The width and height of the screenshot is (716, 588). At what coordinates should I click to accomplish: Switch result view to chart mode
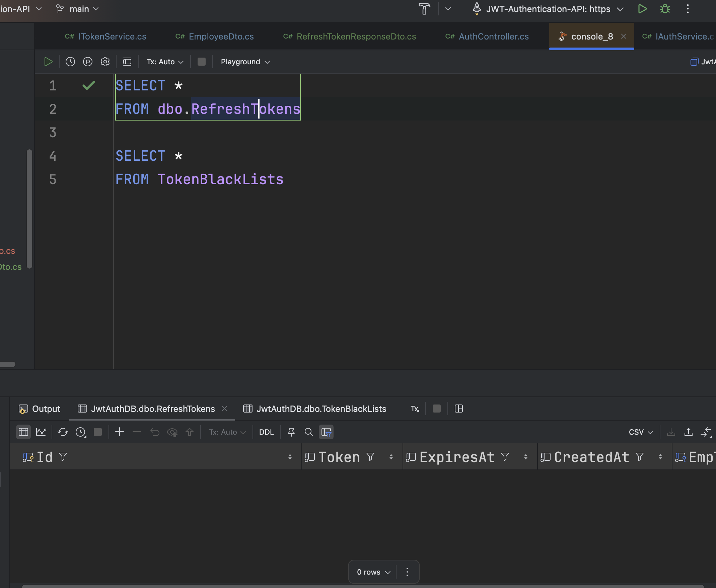pos(41,432)
